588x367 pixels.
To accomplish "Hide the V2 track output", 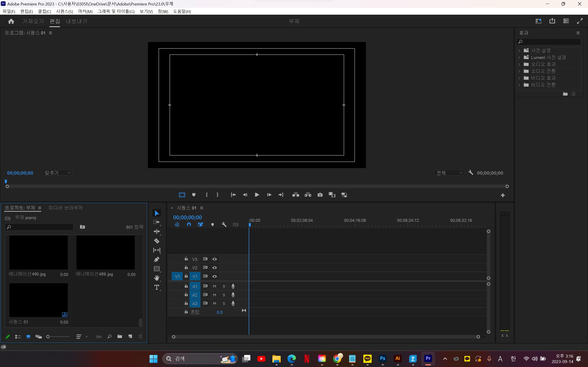I will click(215, 268).
